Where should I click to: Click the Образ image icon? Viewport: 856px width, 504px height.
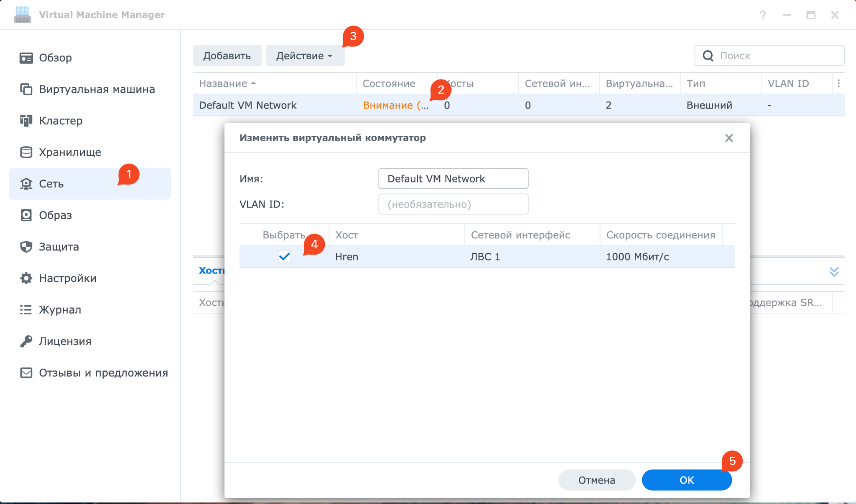pyautogui.click(x=26, y=215)
